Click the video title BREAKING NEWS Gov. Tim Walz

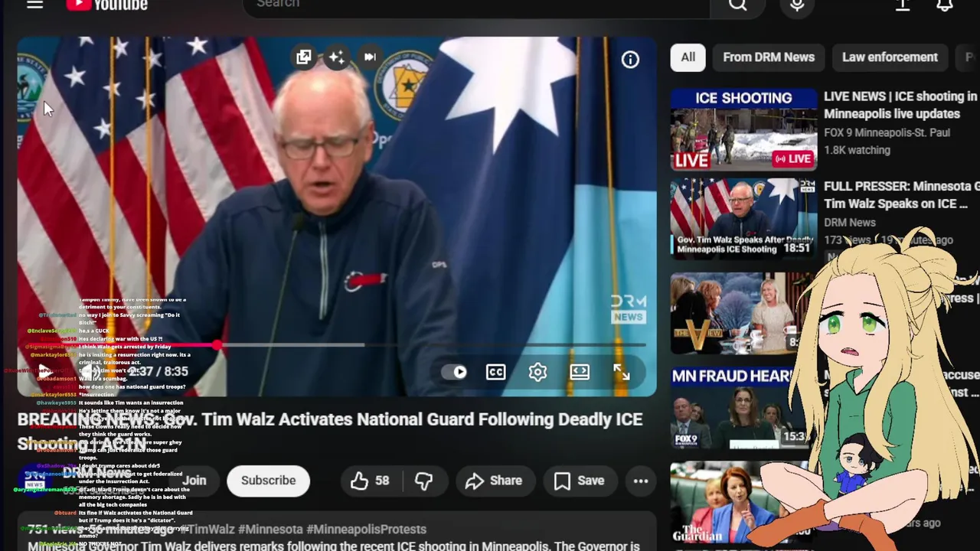click(x=330, y=431)
